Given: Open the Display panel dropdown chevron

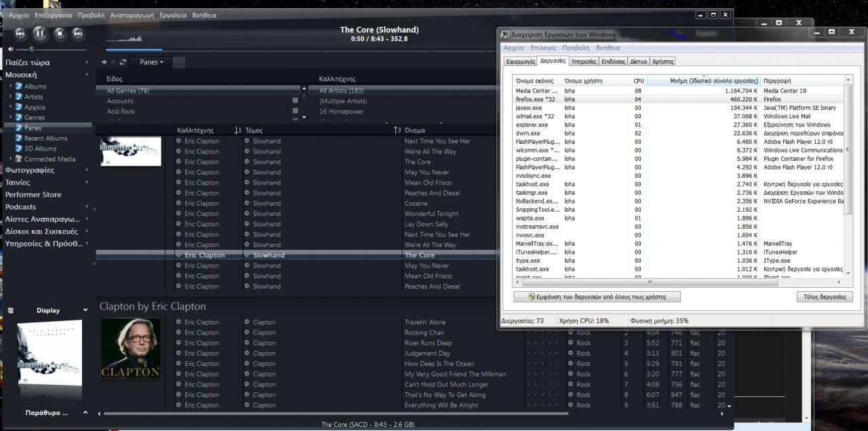Looking at the screenshot, I should [85, 310].
